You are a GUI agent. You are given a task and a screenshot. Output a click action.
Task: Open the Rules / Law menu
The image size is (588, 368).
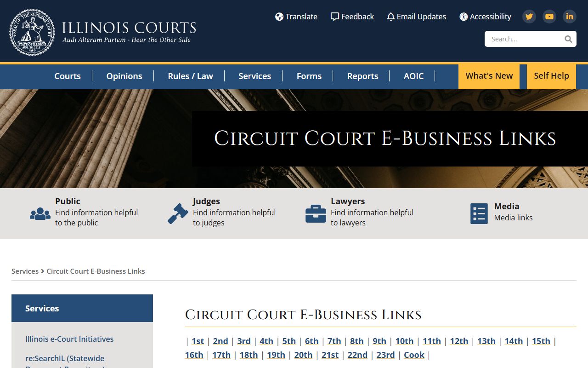pyautogui.click(x=190, y=76)
